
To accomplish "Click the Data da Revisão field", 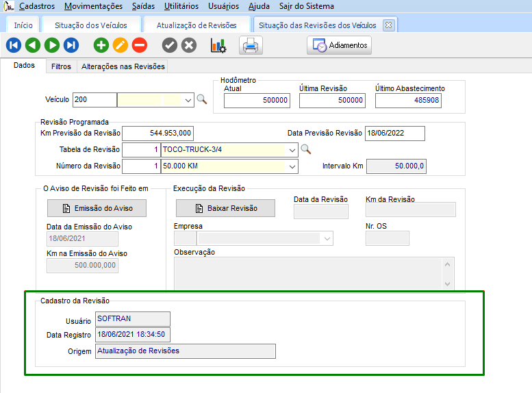I will point(321,212).
